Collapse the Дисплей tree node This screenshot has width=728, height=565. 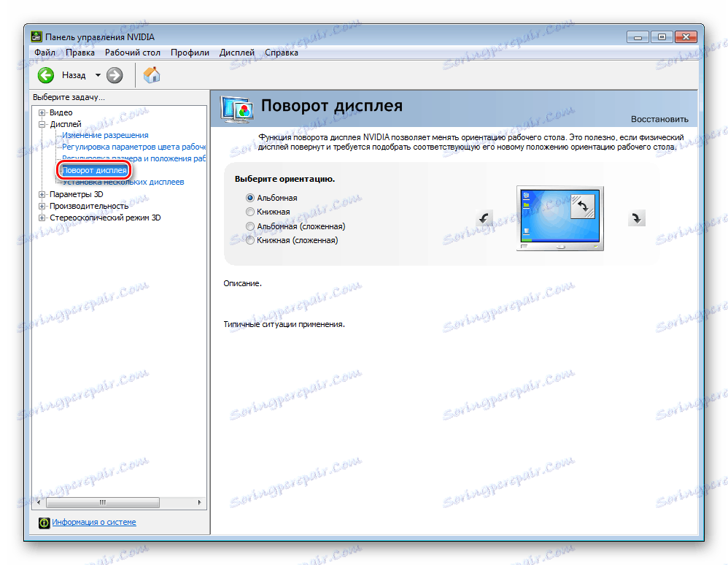pos(42,124)
